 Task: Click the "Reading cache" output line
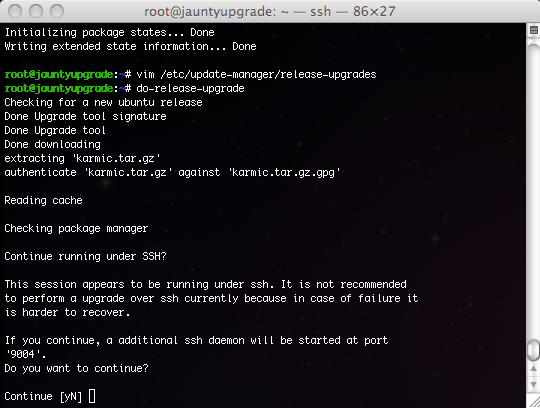pyautogui.click(x=43, y=200)
